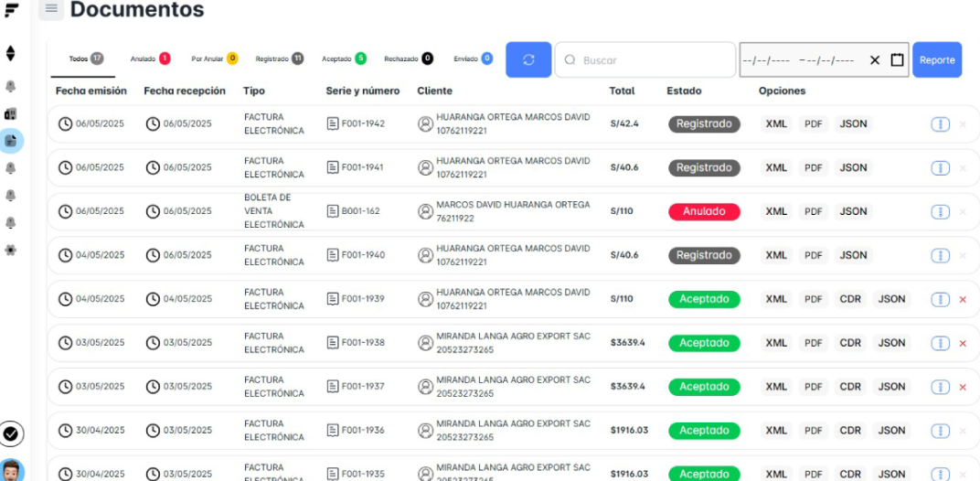Click the up-down arrows sidebar selector
Screen dimensions: 980x481
pyautogui.click(x=11, y=53)
